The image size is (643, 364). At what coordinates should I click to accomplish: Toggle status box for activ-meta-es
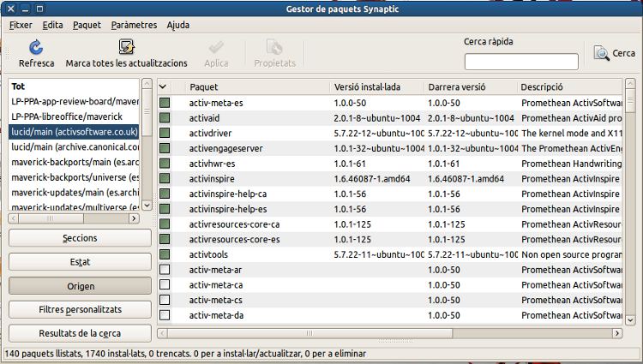coord(165,103)
